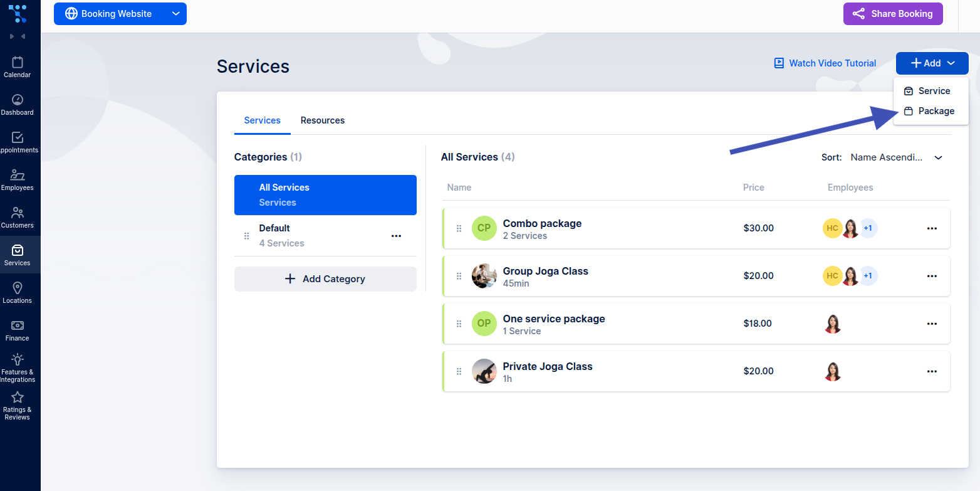The image size is (980, 491).
Task: Choose Service from the Add menu
Action: click(x=934, y=91)
